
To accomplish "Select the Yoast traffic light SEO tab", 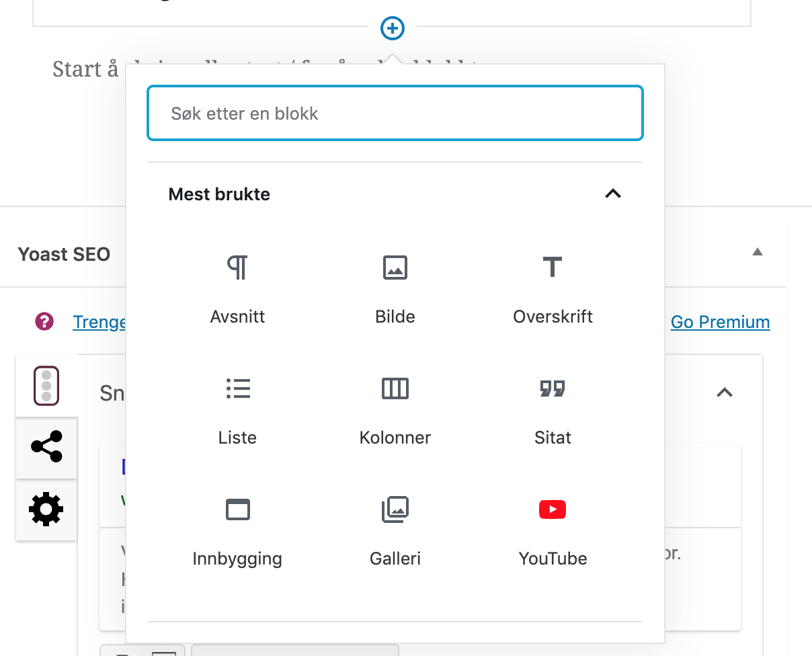I will (46, 386).
